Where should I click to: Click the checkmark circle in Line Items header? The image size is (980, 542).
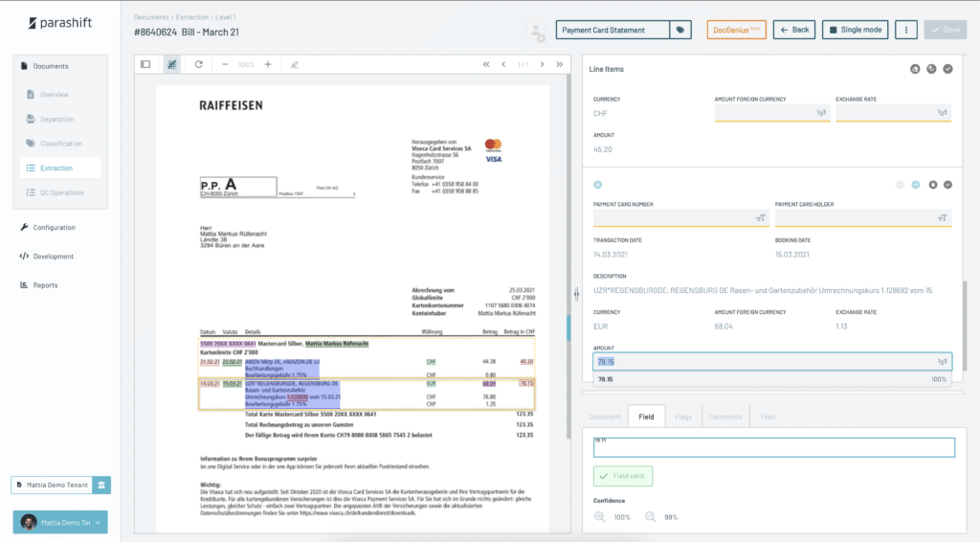(x=947, y=69)
